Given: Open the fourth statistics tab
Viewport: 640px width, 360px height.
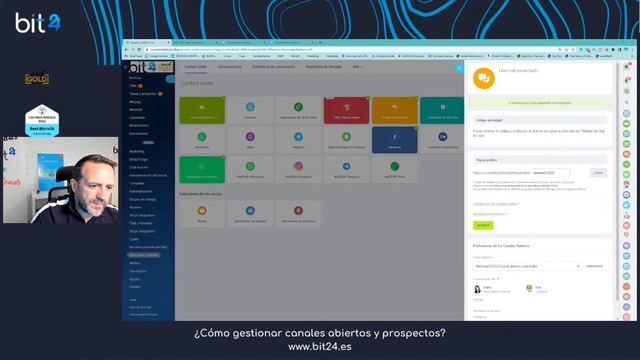Looking at the screenshot, I should point(324,67).
